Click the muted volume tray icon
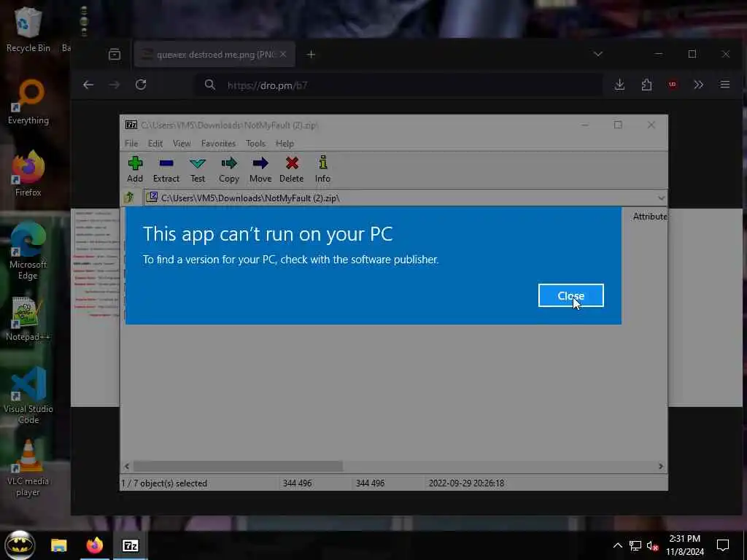This screenshot has height=560, width=747. pyautogui.click(x=652, y=545)
